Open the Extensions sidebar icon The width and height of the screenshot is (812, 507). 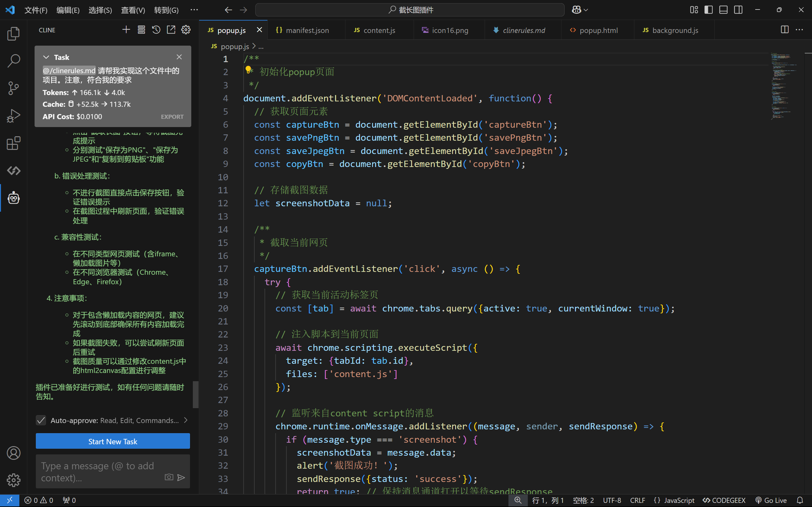pos(13,144)
